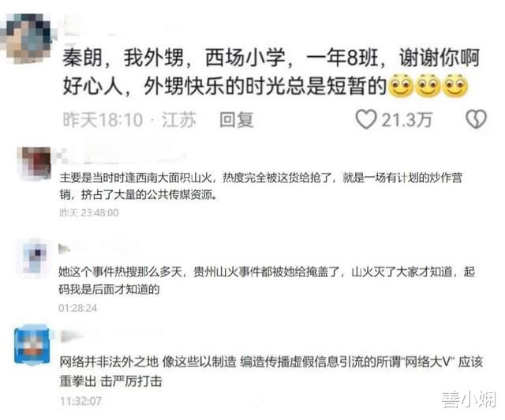Tap the 11:32:07 timestamp
Screen dimensions: 505x420
(80, 401)
